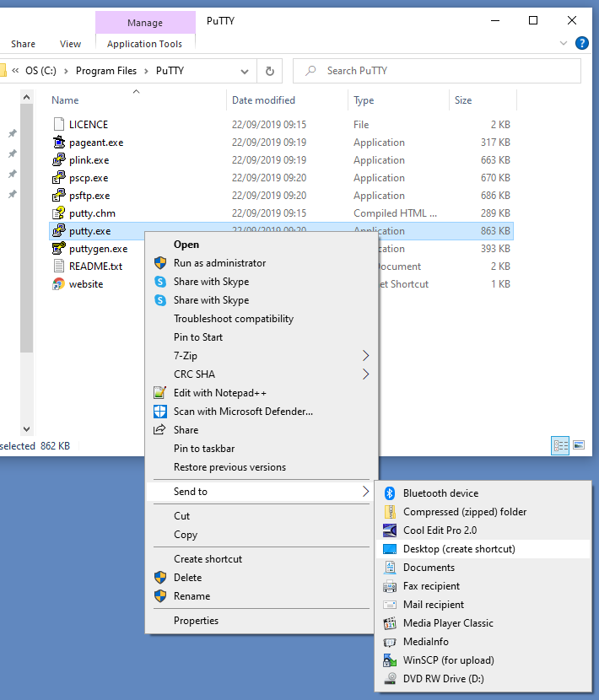Select the pscp.exe icon

58,178
